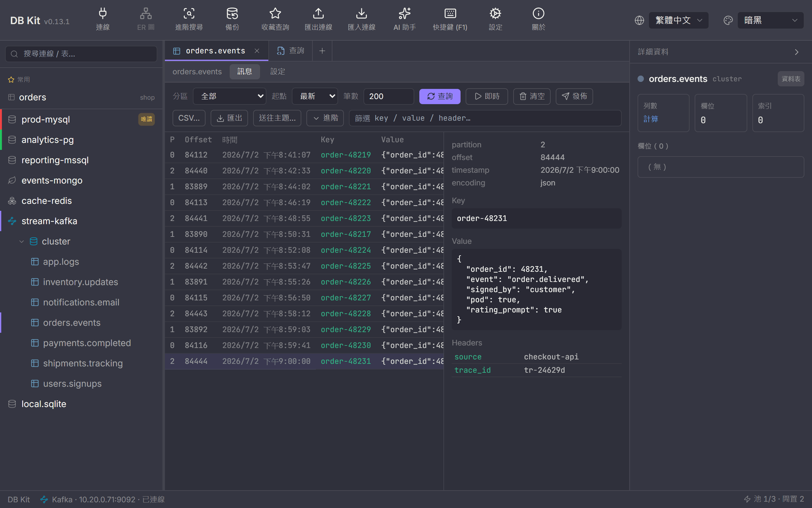Select the prod-mysql connection

[81, 119]
